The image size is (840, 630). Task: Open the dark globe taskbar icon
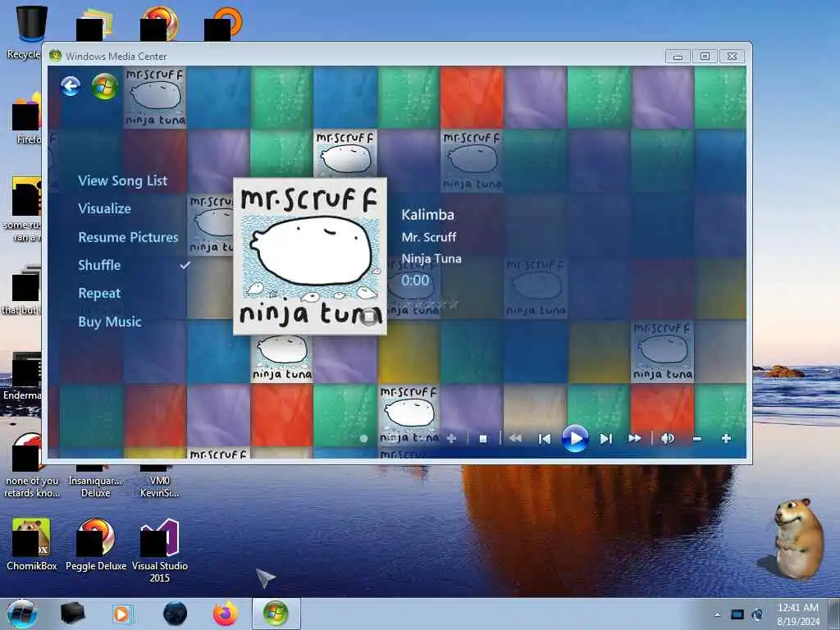click(176, 614)
